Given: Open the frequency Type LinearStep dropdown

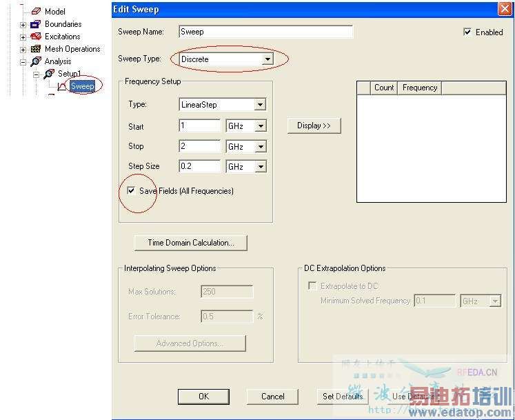Looking at the screenshot, I should 260,105.
